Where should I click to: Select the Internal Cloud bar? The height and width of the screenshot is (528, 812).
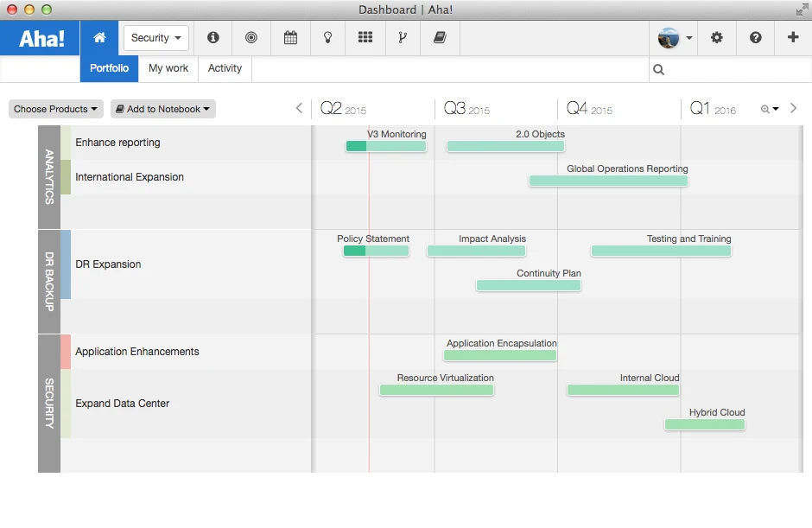623,391
